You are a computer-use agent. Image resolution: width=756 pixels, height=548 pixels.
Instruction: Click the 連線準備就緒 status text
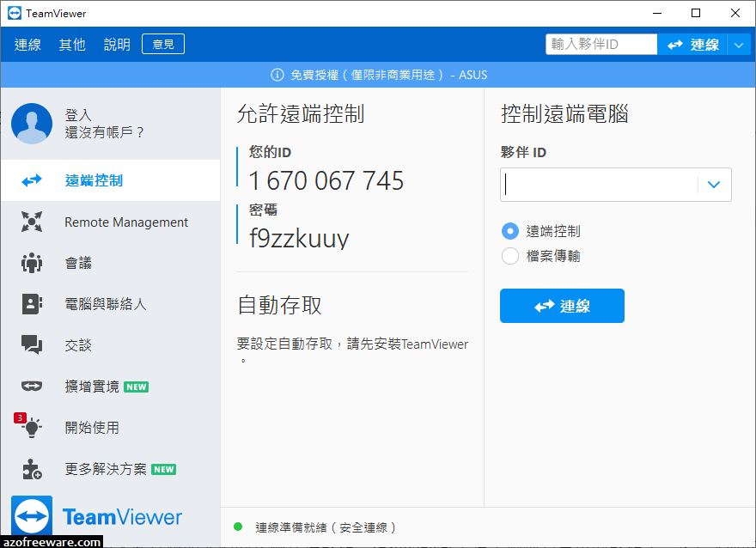[x=326, y=527]
